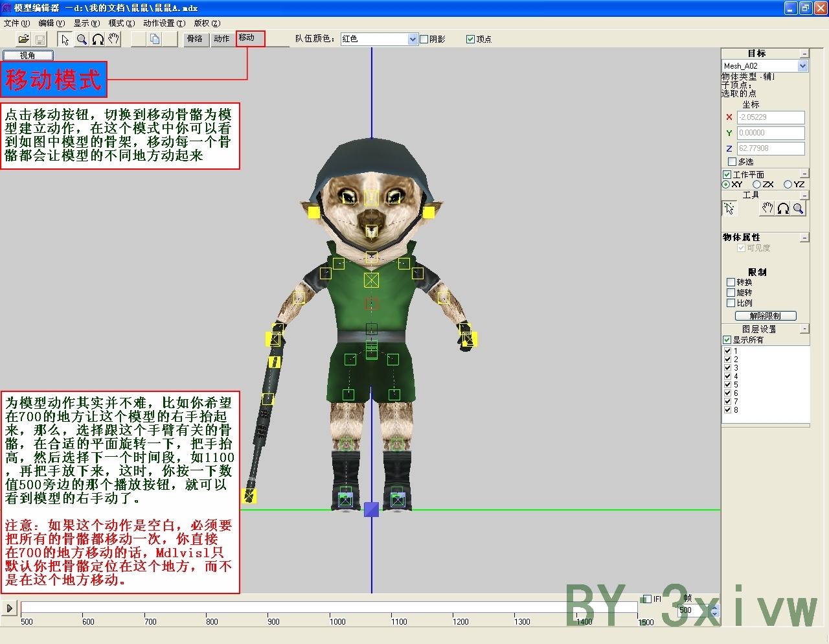The height and width of the screenshot is (644, 829).
Task: Toggle the 工作平面 checkbox
Action: [727, 175]
